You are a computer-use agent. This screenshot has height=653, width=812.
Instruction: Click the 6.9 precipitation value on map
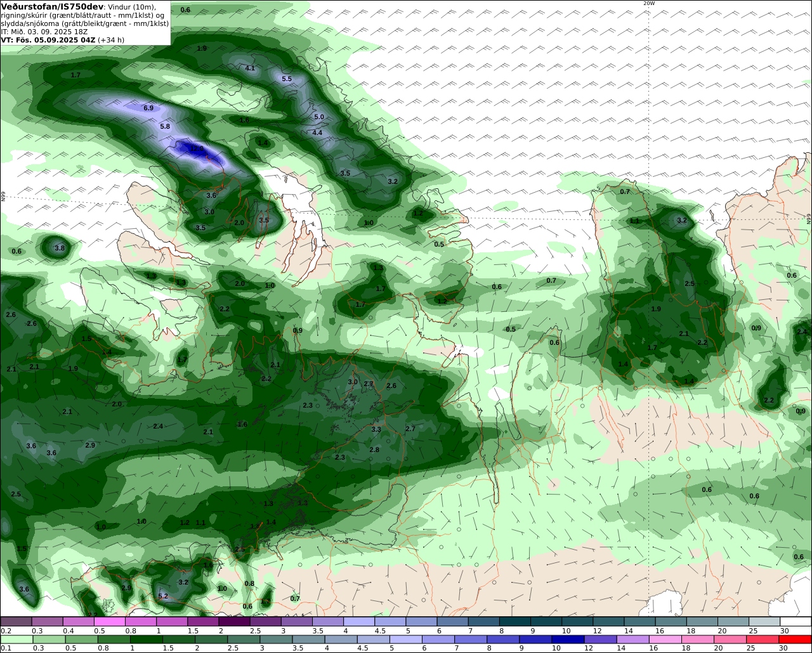tap(148, 108)
